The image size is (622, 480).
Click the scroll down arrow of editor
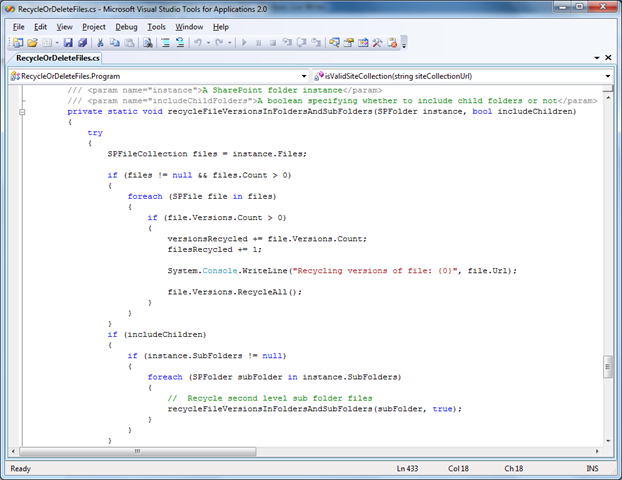point(607,440)
